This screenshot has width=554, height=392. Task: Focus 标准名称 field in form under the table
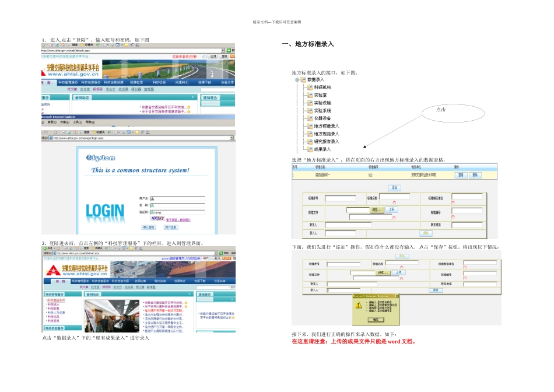394,196
